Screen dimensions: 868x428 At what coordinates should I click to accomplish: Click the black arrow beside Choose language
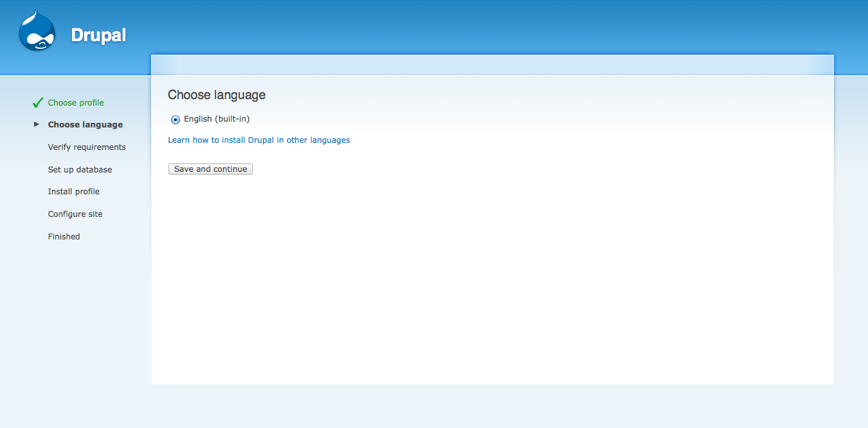[37, 124]
